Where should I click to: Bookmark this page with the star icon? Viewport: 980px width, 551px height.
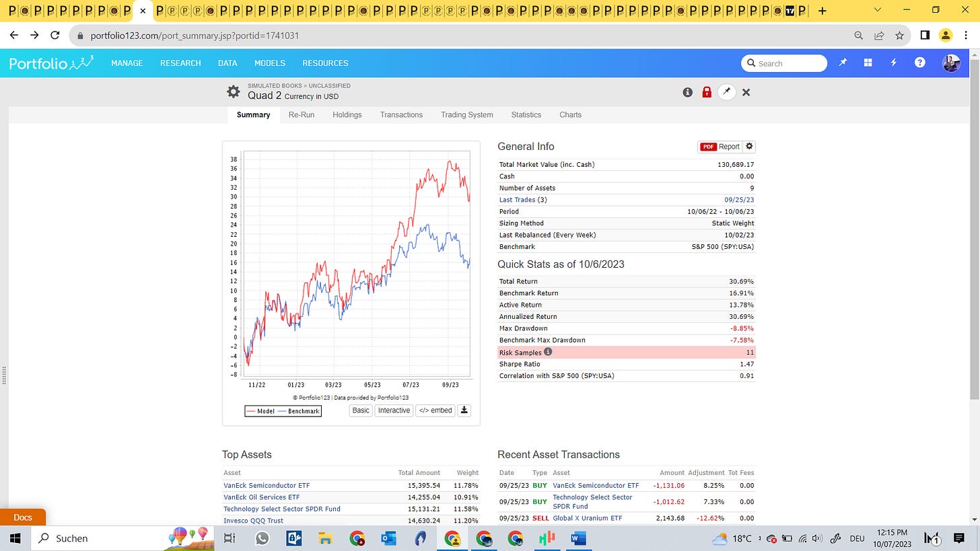(x=899, y=35)
